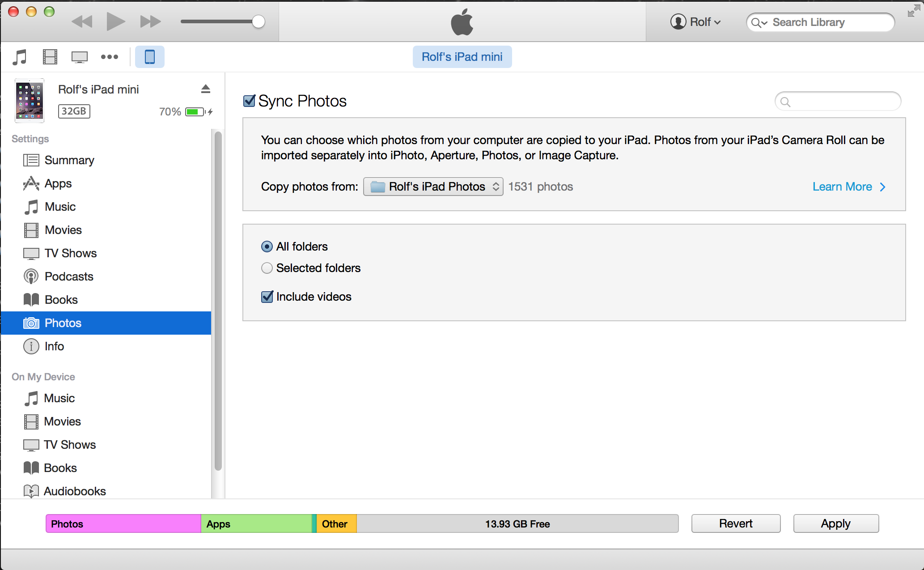924x570 pixels.
Task: Open the Search Library magnifier dropdown
Action: pyautogui.click(x=759, y=22)
